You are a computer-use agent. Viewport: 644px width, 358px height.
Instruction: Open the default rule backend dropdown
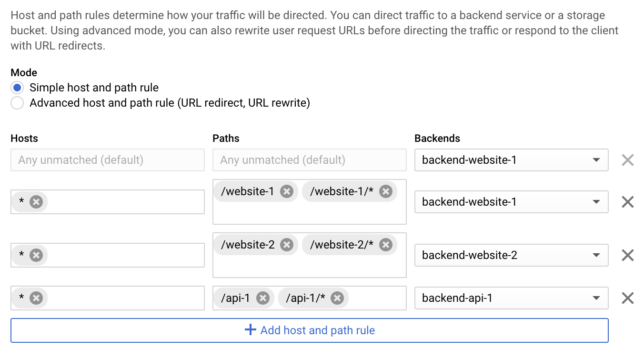point(511,160)
